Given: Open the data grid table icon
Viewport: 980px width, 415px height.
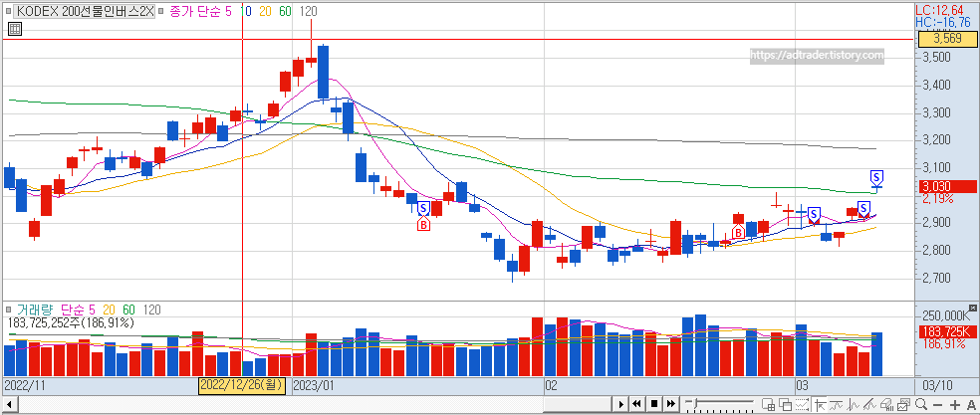Looking at the screenshot, I should 15,29.
